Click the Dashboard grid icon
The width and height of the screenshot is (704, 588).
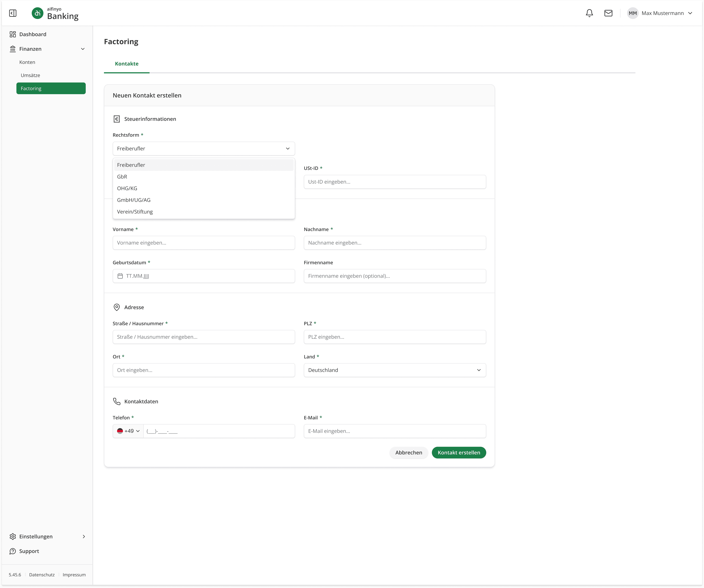pyautogui.click(x=13, y=34)
